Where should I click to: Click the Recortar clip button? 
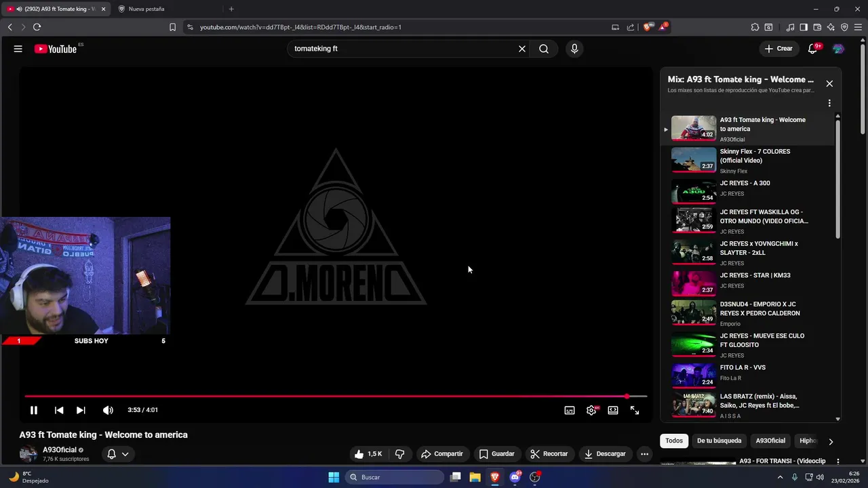(549, 454)
